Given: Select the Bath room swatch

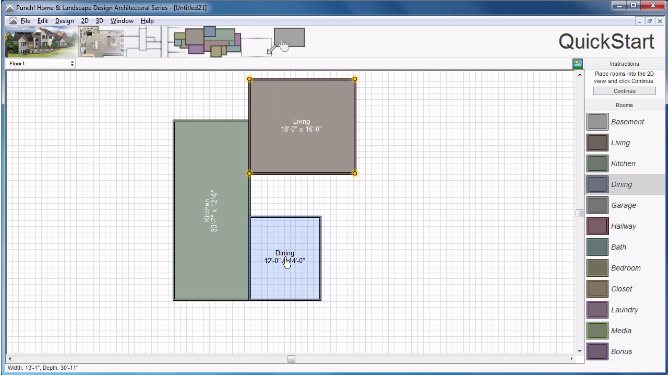Looking at the screenshot, I should [597, 247].
